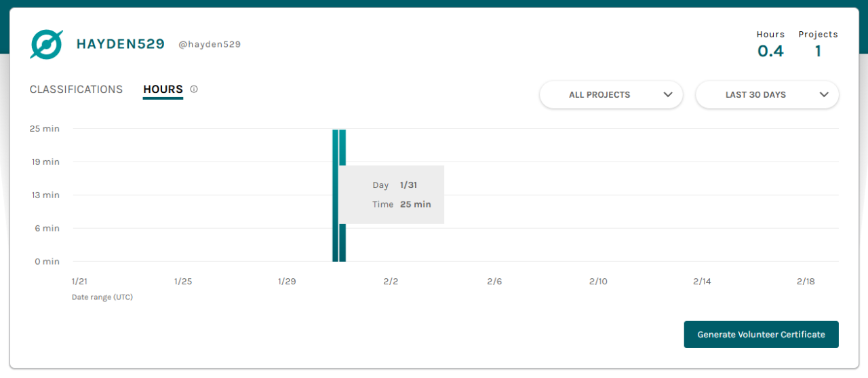Click the 25 min y-axis label
The height and width of the screenshot is (378, 868).
coord(45,128)
